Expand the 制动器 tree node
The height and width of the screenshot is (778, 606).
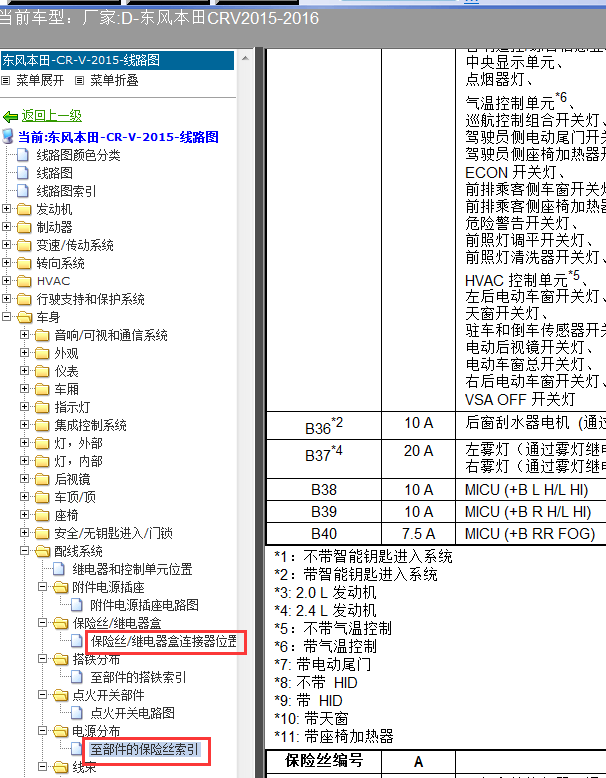[x=6, y=227]
